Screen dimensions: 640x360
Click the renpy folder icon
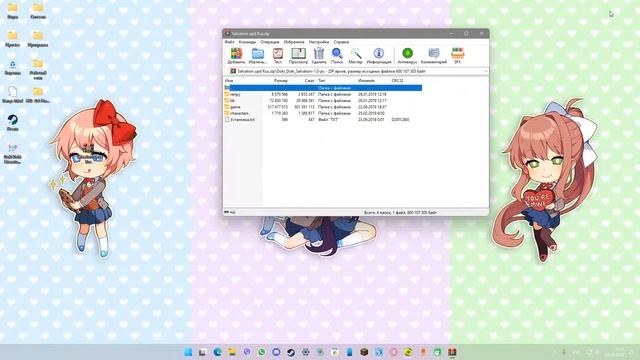227,94
